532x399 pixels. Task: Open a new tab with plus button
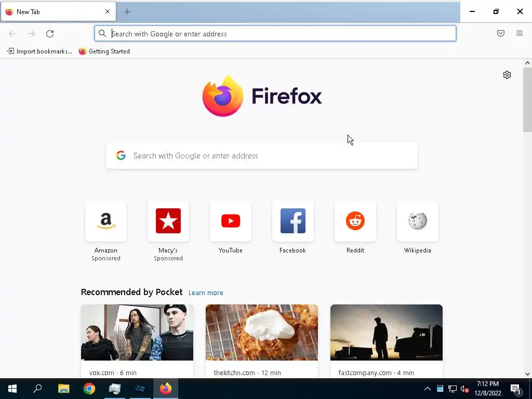coord(127,12)
